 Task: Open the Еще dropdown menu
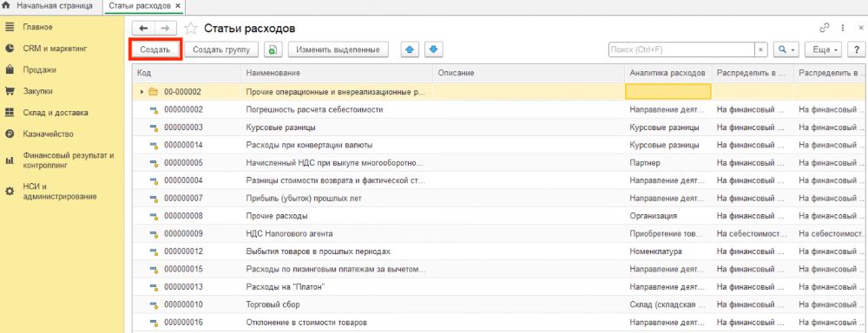823,49
